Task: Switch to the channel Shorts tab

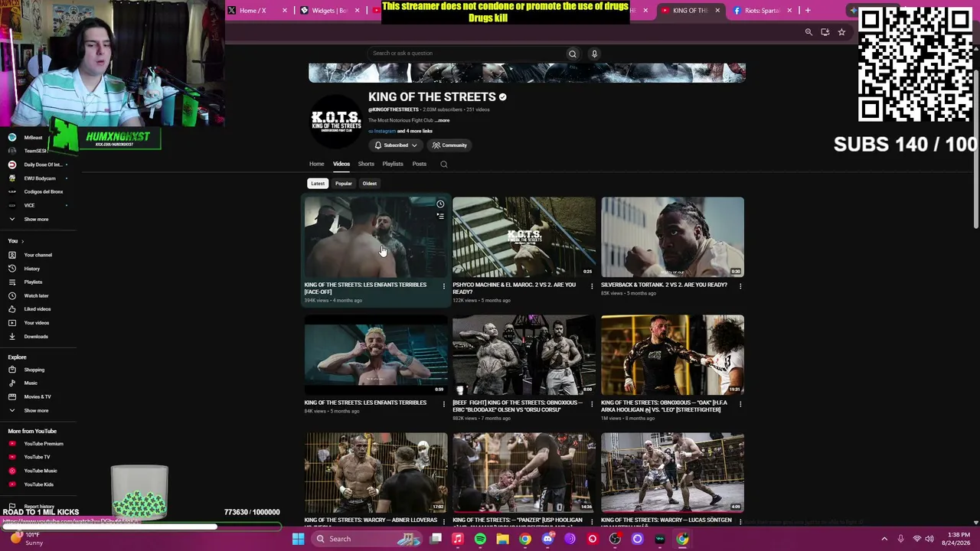Action: pyautogui.click(x=366, y=164)
